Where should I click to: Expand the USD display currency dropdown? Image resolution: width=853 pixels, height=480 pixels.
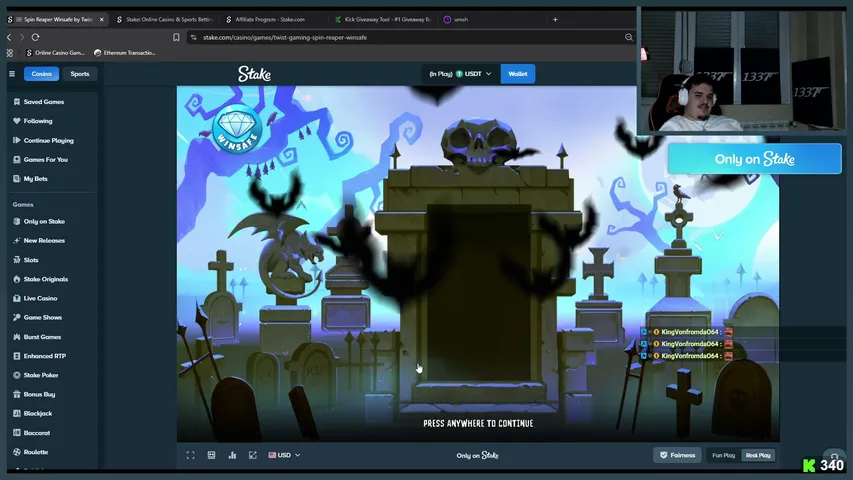pos(284,455)
